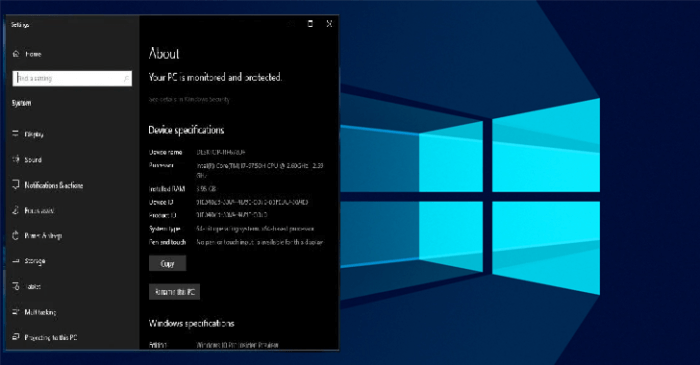Click the Tablet icon
Viewport: 700px width, 365px height.
click(16, 286)
